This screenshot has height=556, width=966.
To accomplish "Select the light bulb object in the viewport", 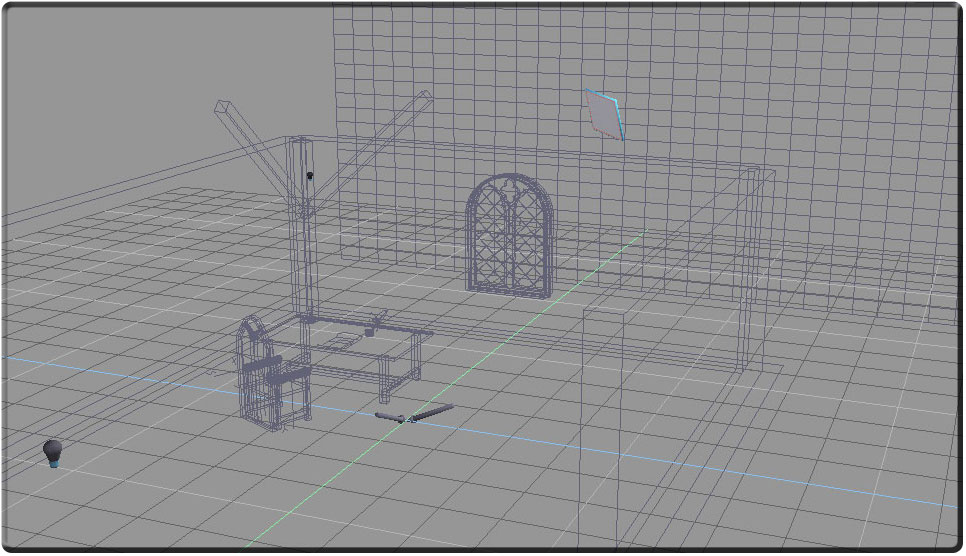I will click(53, 452).
